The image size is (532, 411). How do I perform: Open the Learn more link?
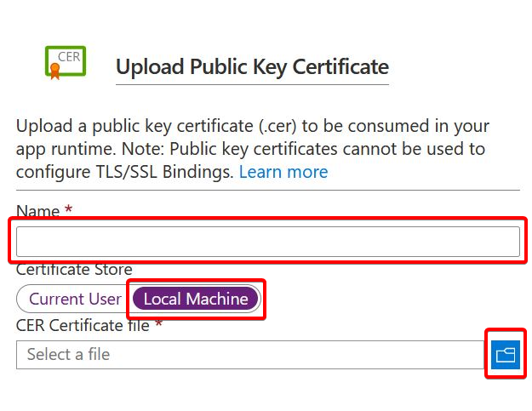(283, 172)
